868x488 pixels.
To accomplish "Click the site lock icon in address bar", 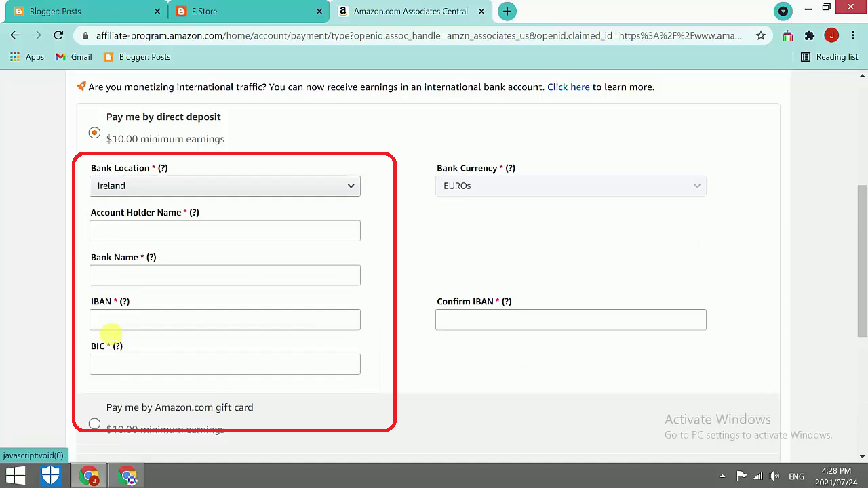I will point(84,35).
